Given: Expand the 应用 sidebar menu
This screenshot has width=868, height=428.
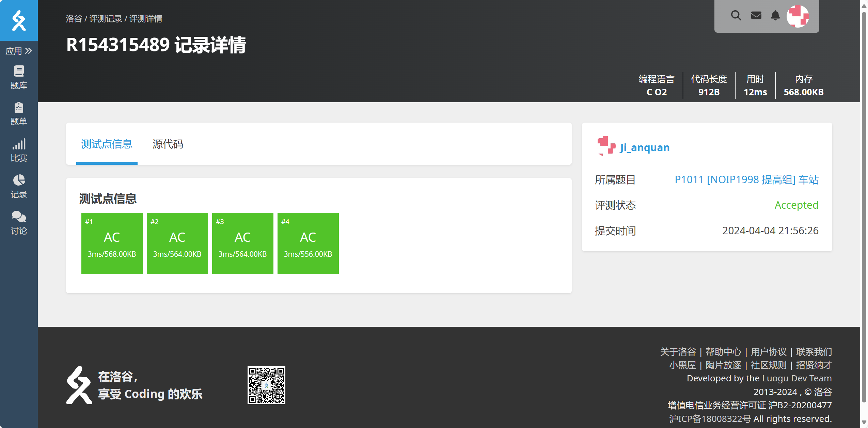Looking at the screenshot, I should click(19, 51).
